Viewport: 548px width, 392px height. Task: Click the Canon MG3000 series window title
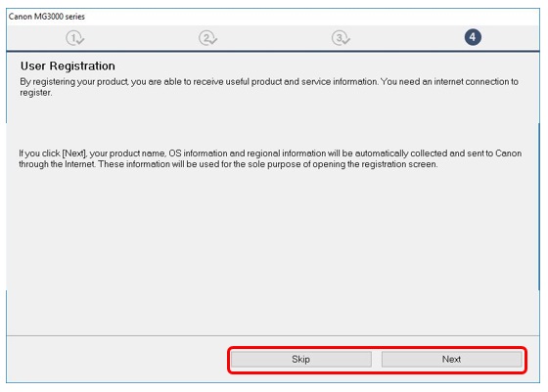point(47,17)
